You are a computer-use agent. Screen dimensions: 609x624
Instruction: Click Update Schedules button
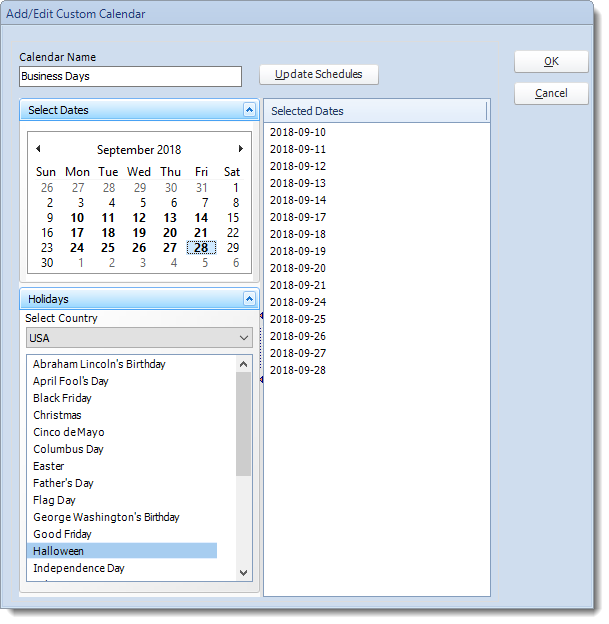(319, 75)
